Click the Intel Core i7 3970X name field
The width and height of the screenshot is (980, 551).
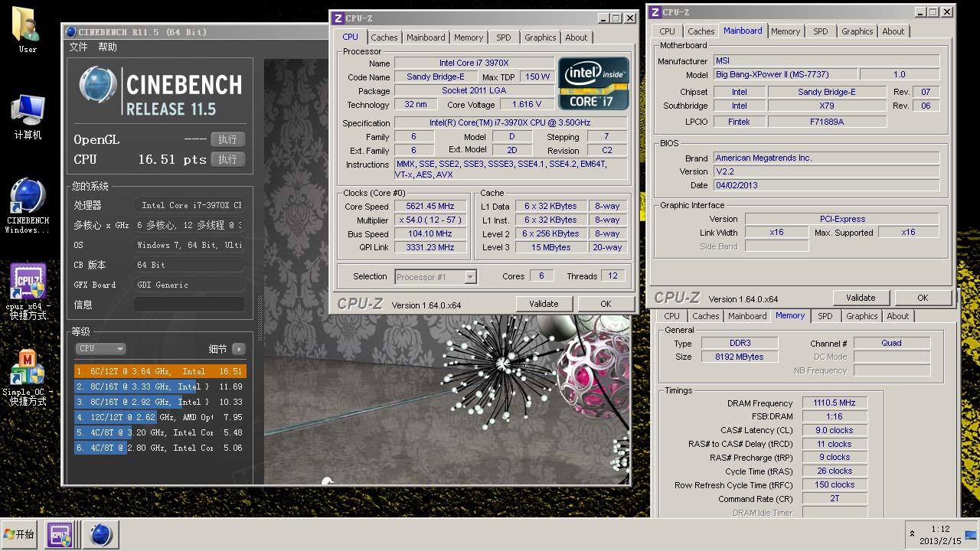(x=474, y=64)
